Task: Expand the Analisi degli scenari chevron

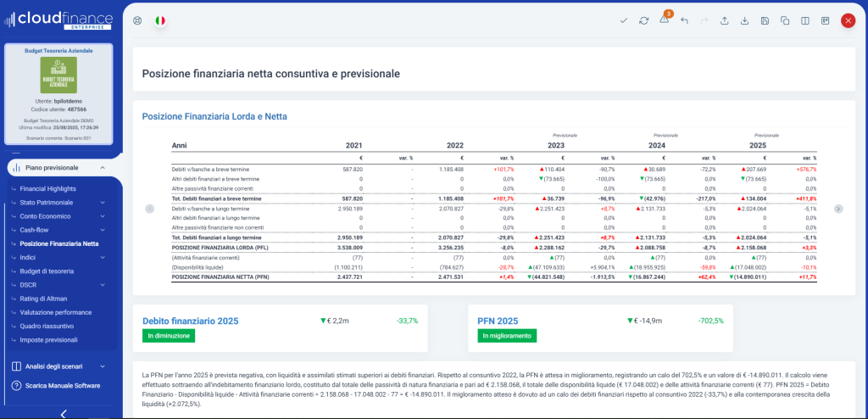Action: pyautogui.click(x=103, y=366)
